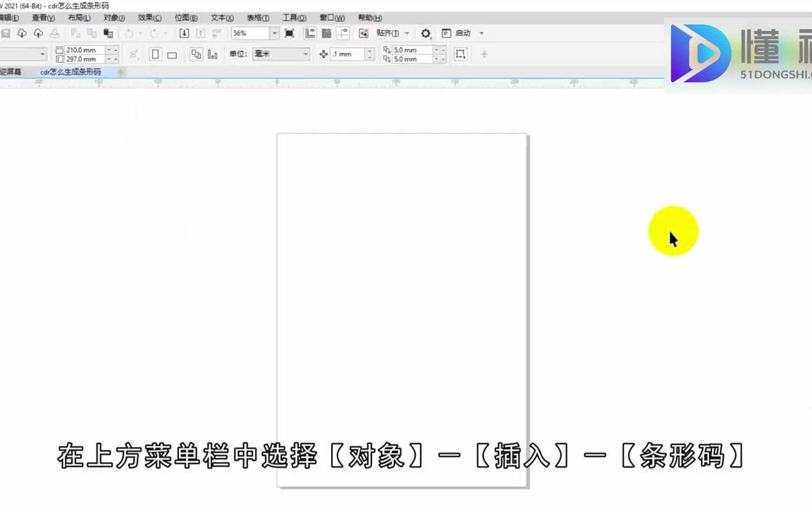Click the new document plus tab
The height and width of the screenshot is (508, 812).
[121, 72]
